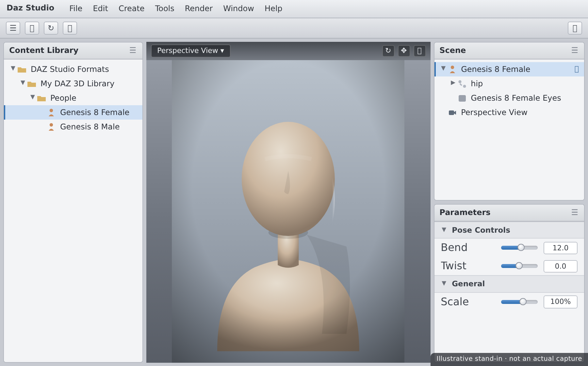Click the figure icon of Genesis 8 Female in Scene
588x366 pixels.
pos(452,69)
